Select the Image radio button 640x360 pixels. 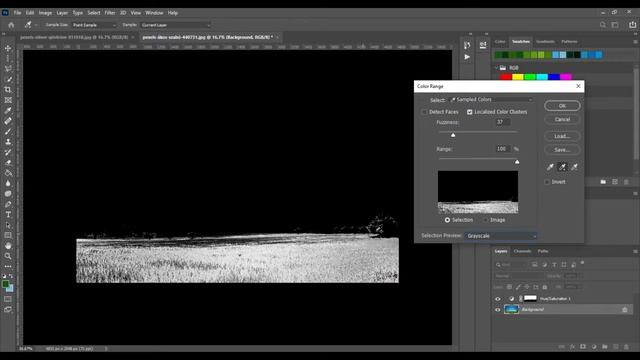pos(485,220)
